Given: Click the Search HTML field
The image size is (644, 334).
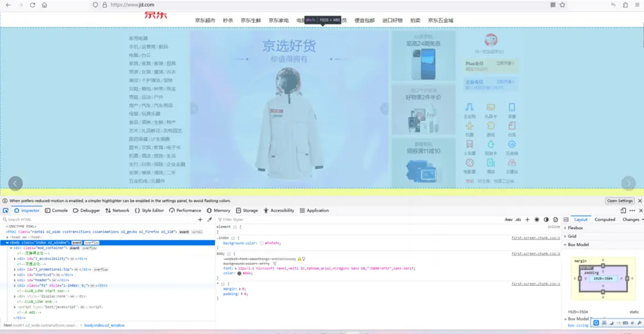Looking at the screenshot, I should click(x=99, y=220).
